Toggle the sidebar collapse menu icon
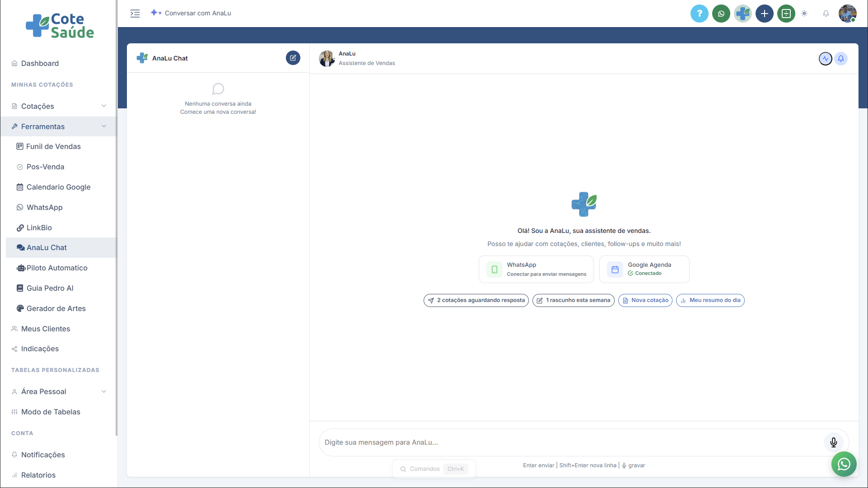868x488 pixels. pos(135,14)
